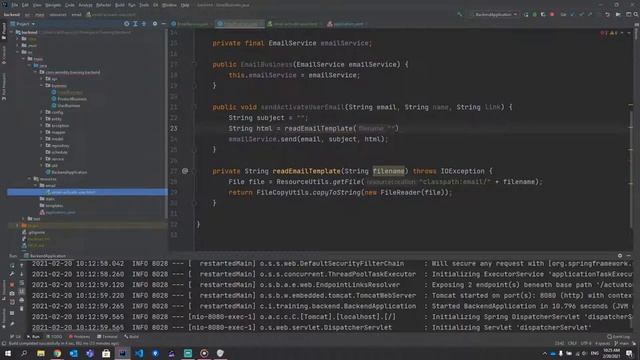Expand the 'exception' package
The height and width of the screenshot is (360, 640).
(42, 126)
